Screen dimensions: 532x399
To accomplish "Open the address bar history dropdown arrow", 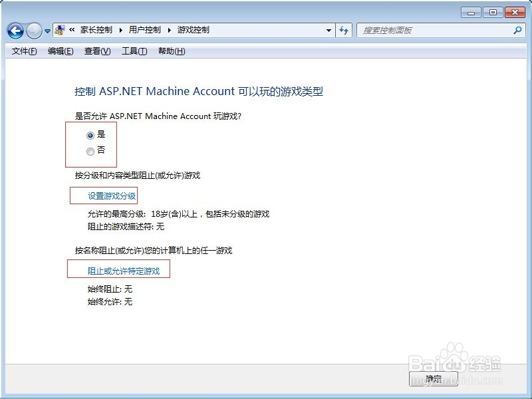I will [x=329, y=30].
